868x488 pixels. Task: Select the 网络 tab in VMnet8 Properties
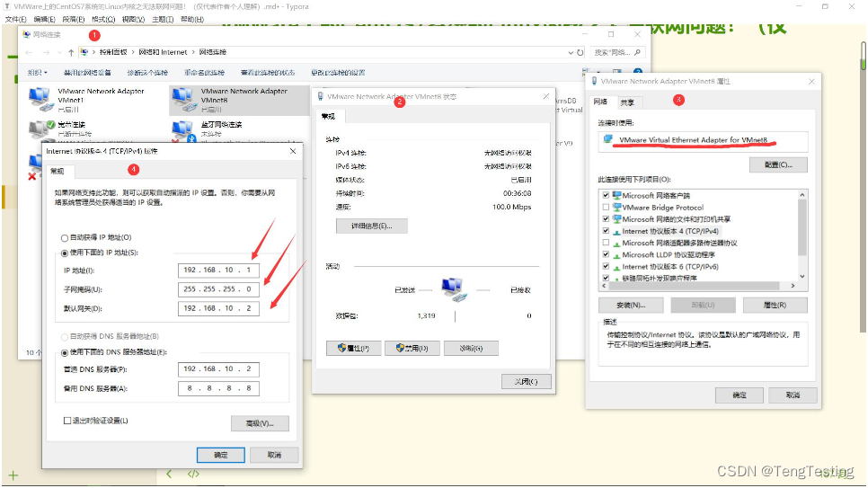tap(600, 102)
